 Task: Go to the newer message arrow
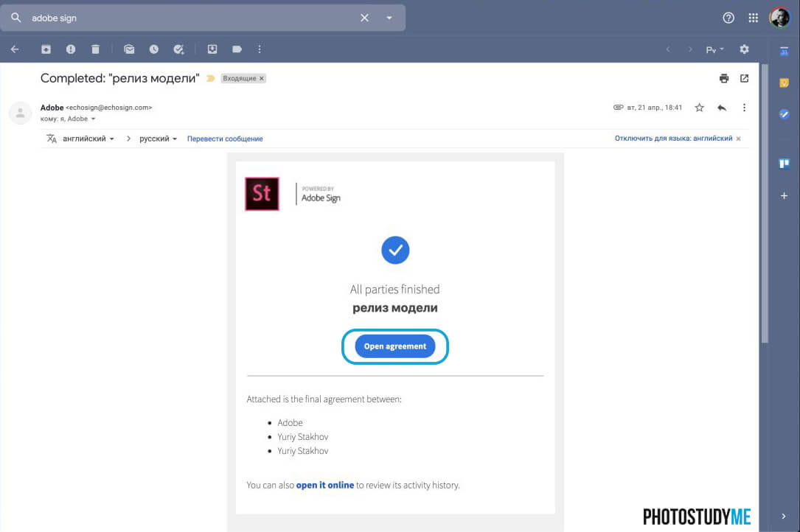[668, 49]
